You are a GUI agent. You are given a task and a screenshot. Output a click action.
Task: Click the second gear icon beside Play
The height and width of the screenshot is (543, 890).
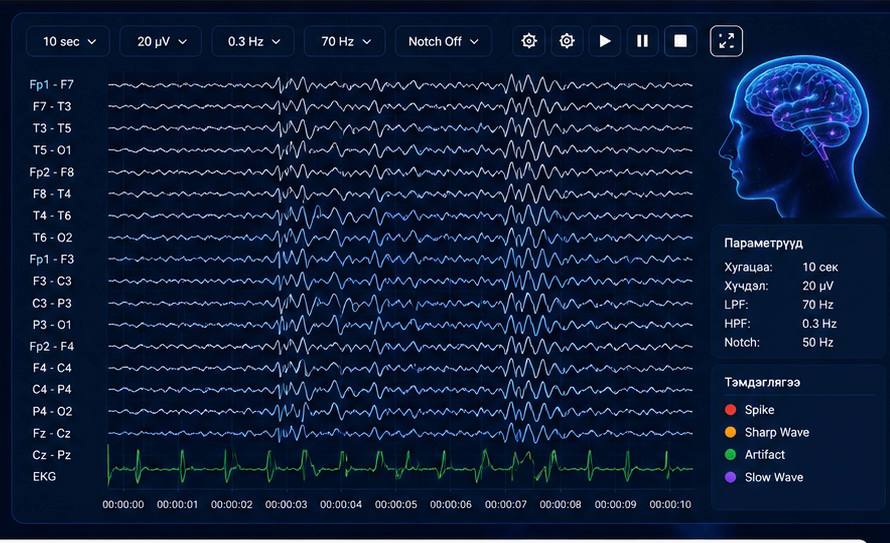tap(566, 41)
